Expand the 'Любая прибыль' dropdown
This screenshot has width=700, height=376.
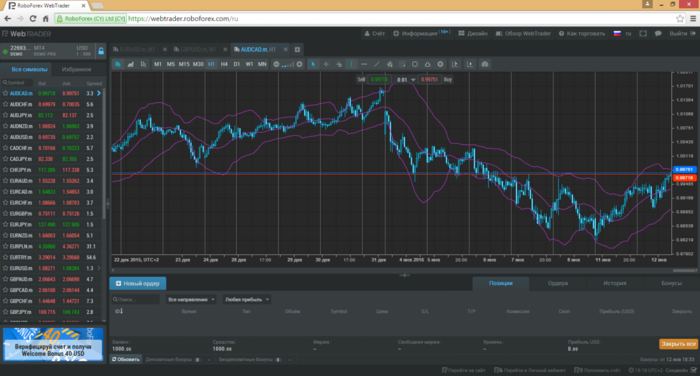tap(247, 299)
